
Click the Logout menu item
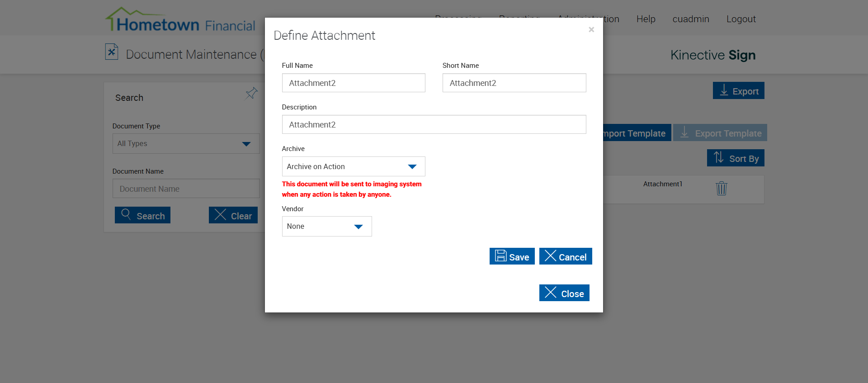[x=741, y=19]
